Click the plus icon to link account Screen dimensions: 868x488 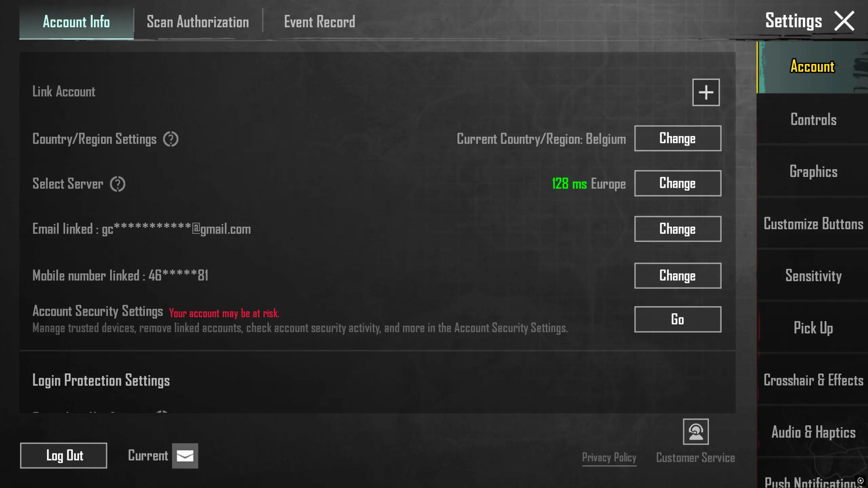point(706,92)
